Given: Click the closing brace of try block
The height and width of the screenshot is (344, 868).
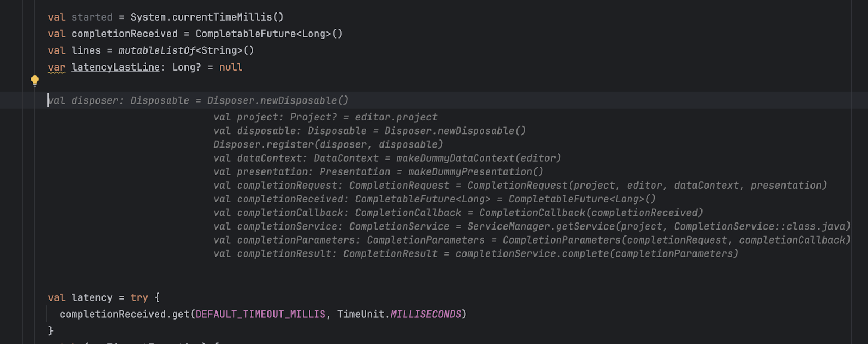Looking at the screenshot, I should coord(50,330).
